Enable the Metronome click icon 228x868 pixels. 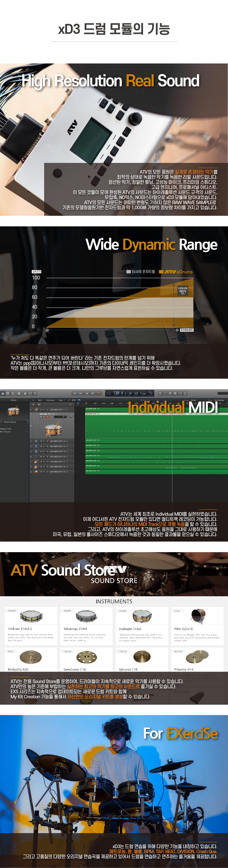pos(185,393)
